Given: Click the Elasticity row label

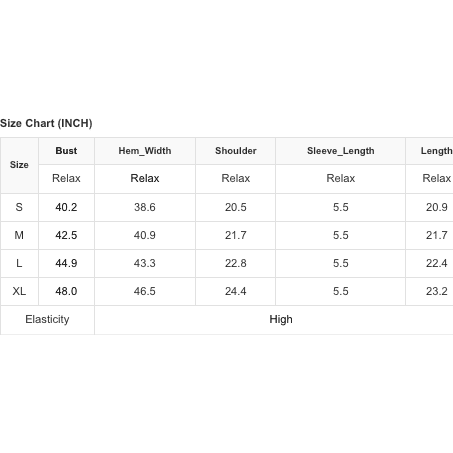Looking at the screenshot, I should point(47,319).
